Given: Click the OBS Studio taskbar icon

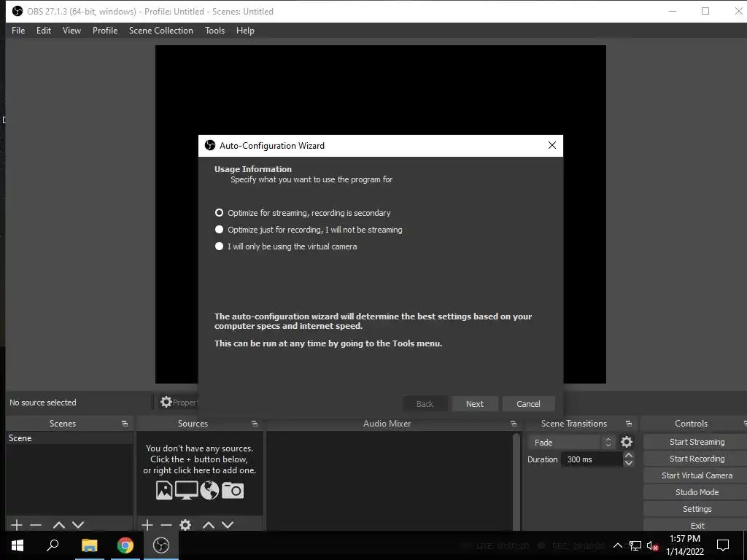Looking at the screenshot, I should point(161,545).
